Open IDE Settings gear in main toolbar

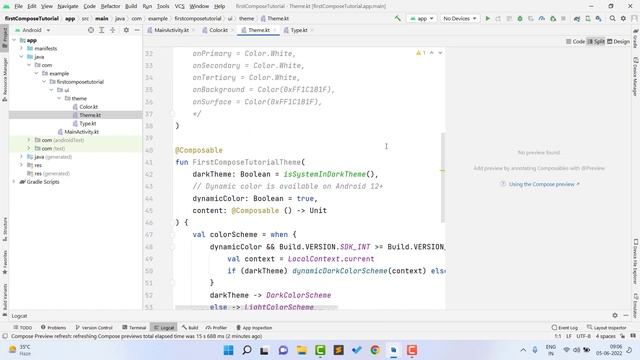[623, 18]
